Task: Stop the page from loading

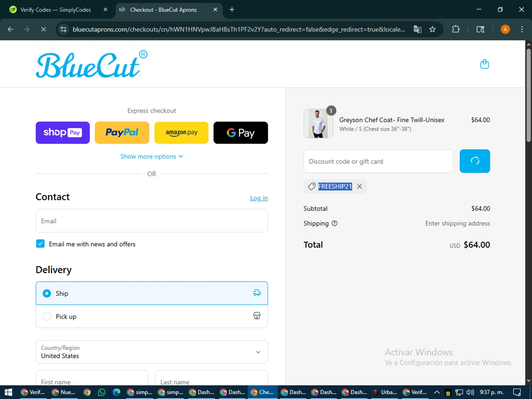Action: point(44,29)
